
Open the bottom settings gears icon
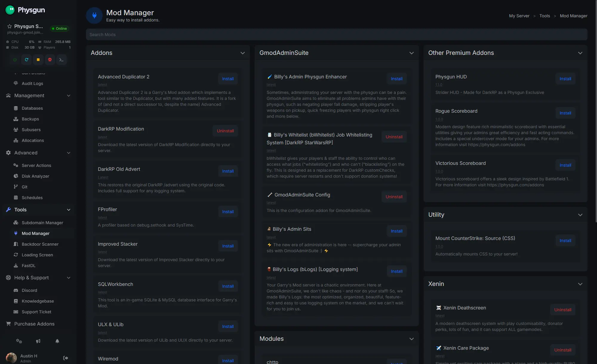pos(19,341)
